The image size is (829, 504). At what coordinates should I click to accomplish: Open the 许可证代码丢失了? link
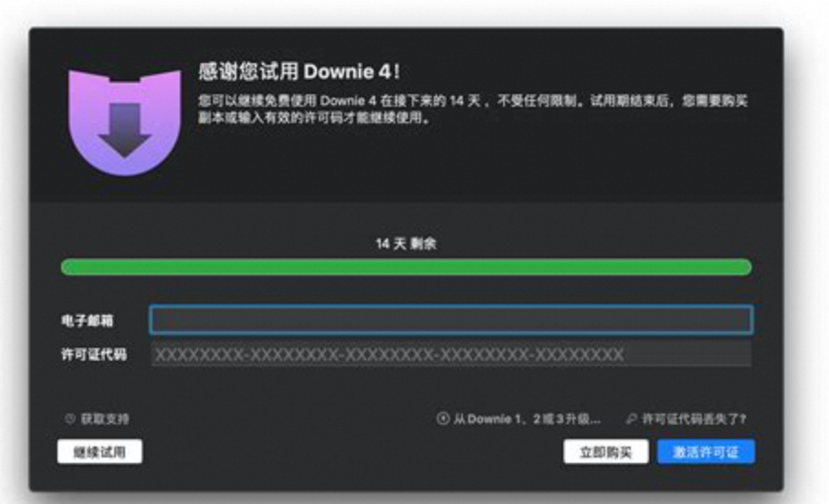[687, 419]
